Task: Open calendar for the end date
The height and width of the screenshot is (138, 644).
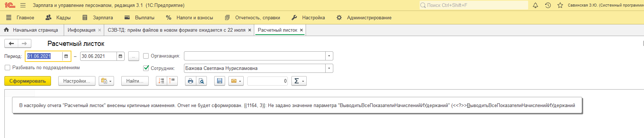Action: click(x=121, y=56)
